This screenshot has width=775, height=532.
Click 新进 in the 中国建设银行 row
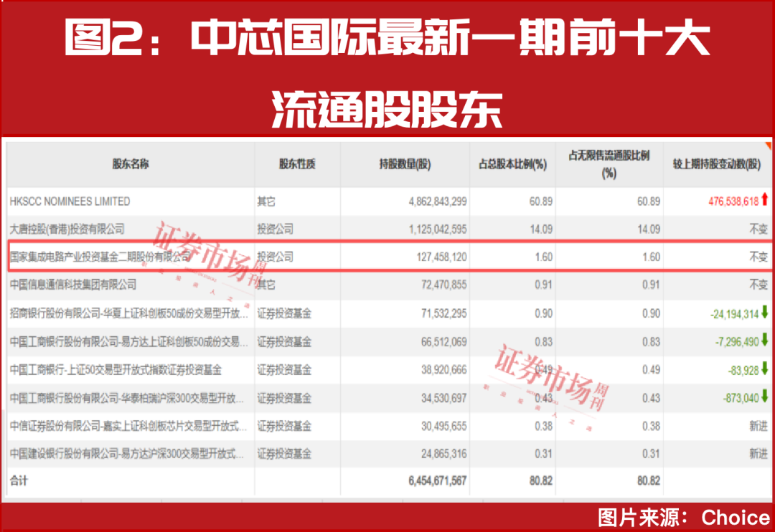click(x=758, y=453)
